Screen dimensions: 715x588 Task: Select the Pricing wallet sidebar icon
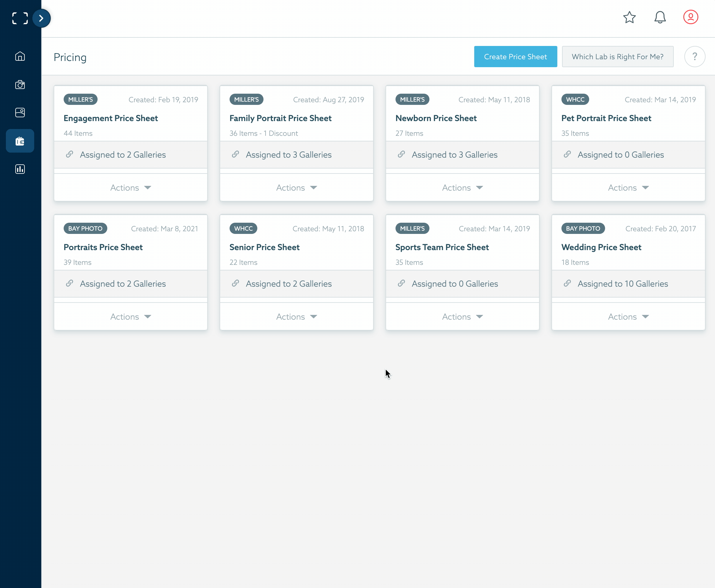click(20, 141)
